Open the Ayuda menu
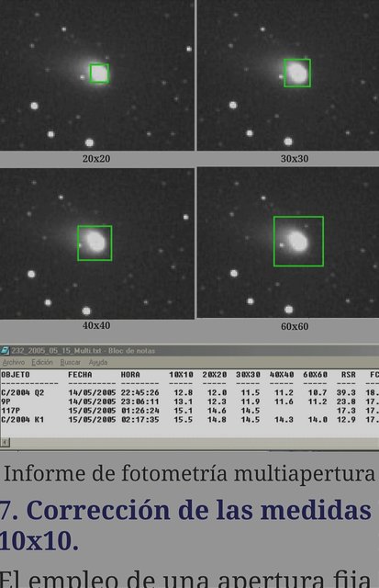This screenshot has width=379, height=588. pos(98,362)
